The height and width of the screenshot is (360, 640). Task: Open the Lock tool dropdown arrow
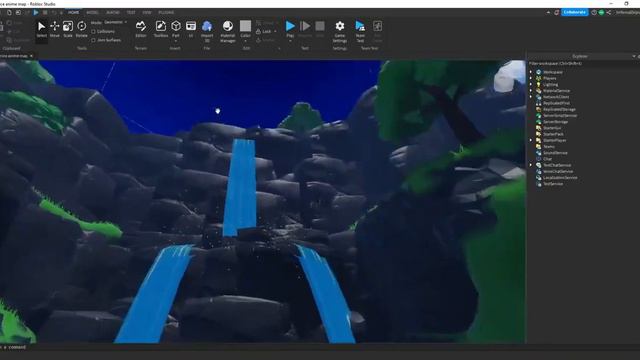pyautogui.click(x=275, y=31)
